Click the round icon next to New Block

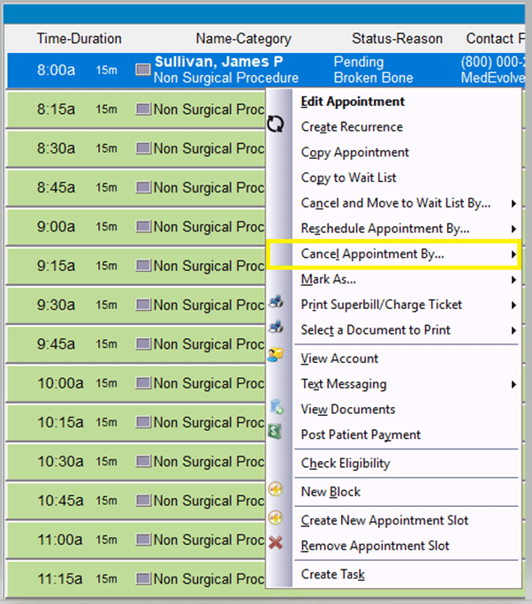point(275,489)
